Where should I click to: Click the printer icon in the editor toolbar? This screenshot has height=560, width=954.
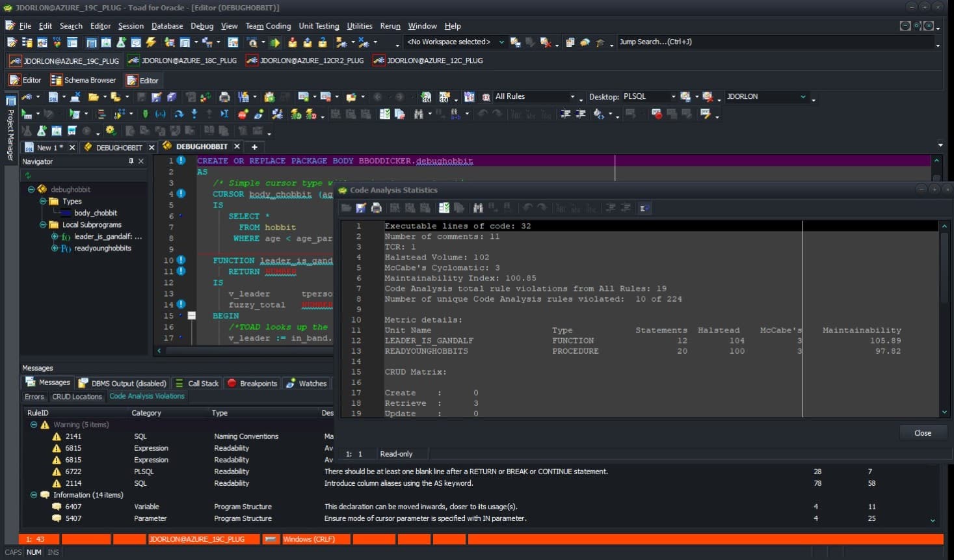tap(224, 97)
